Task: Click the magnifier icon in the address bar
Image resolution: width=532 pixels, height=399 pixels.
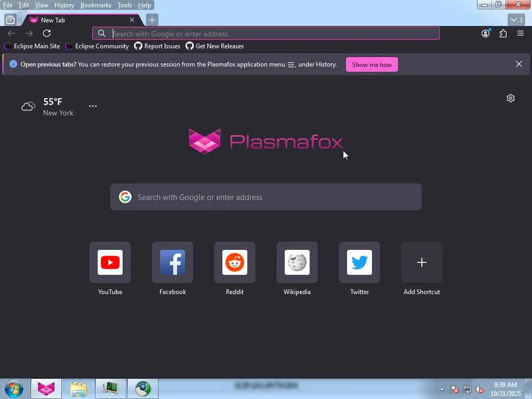Action: click(101, 33)
